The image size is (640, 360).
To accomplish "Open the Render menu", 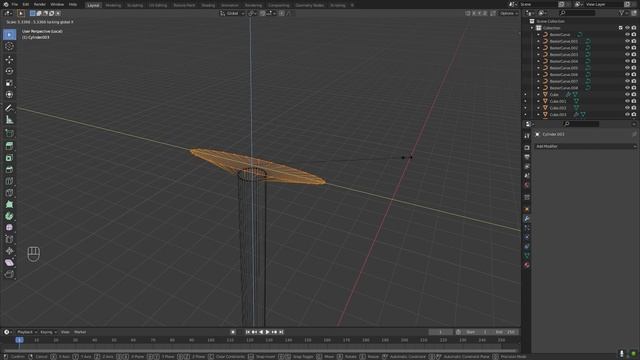I will (x=40, y=4).
